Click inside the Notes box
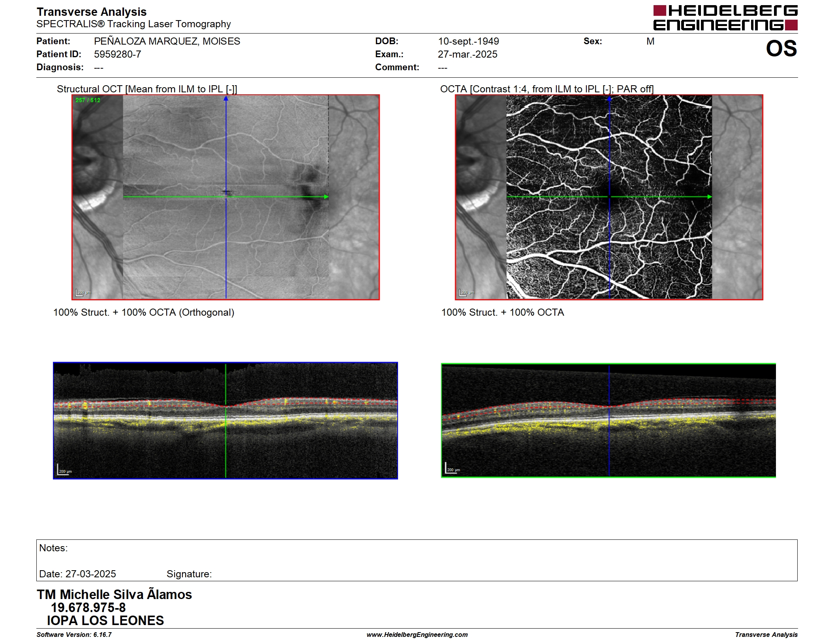The height and width of the screenshot is (644, 834). tap(417, 560)
